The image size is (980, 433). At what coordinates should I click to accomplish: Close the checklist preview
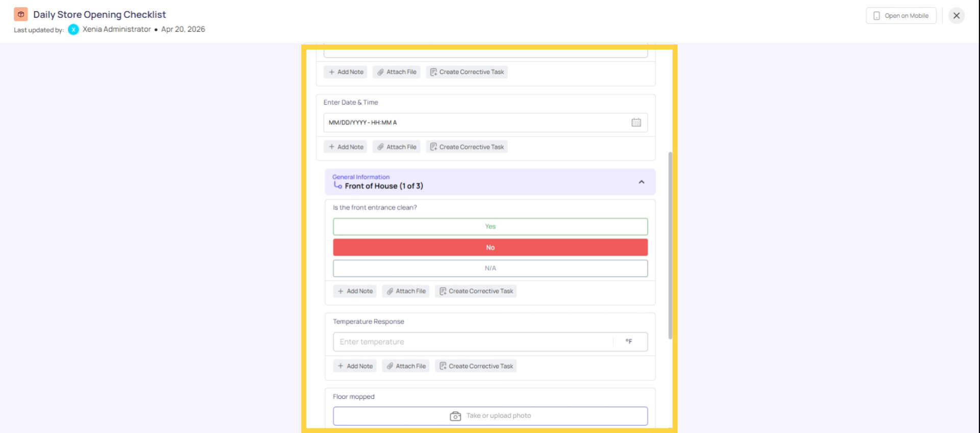coord(957,16)
